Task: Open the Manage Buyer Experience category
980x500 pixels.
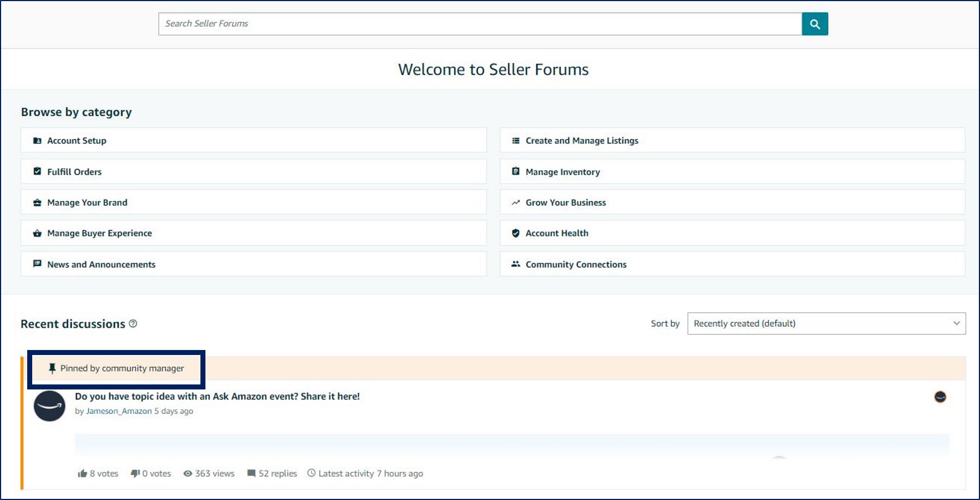Action: pos(254,233)
